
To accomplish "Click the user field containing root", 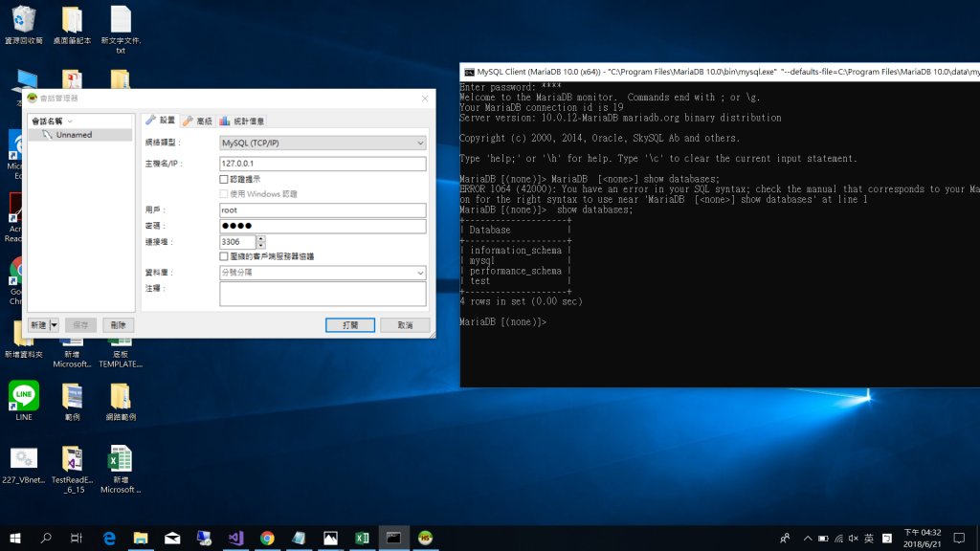I will click(x=323, y=210).
